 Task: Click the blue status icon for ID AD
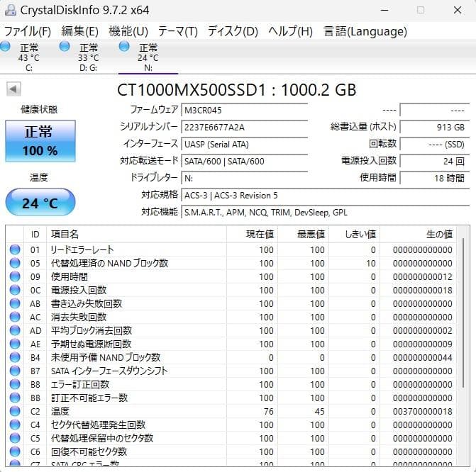(x=15, y=330)
